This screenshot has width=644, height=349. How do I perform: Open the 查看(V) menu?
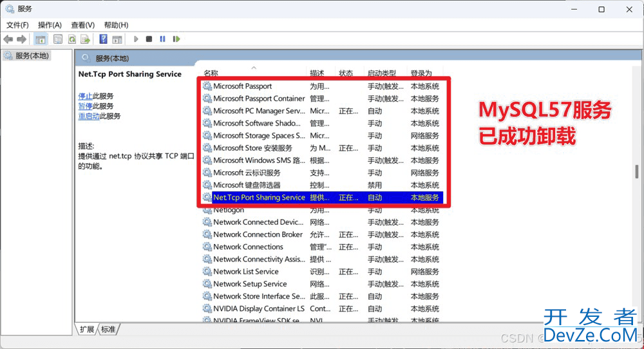[x=82, y=25]
